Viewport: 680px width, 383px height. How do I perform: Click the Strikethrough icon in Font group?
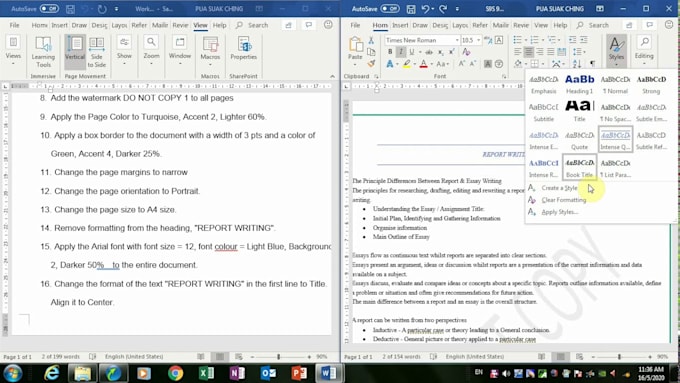(429, 52)
